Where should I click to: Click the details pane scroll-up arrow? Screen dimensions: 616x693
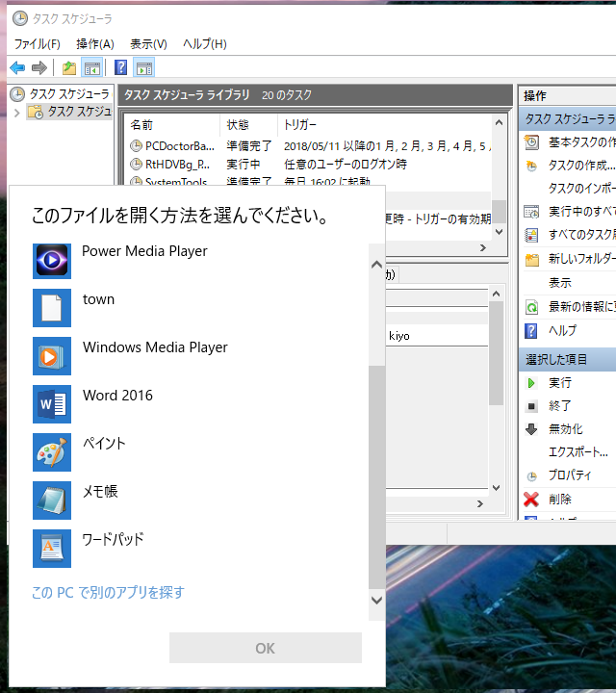click(x=496, y=294)
